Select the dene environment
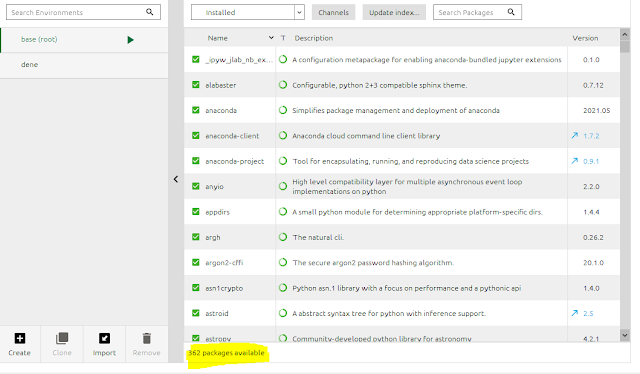Viewport: 640px width, 374px height. point(84,65)
